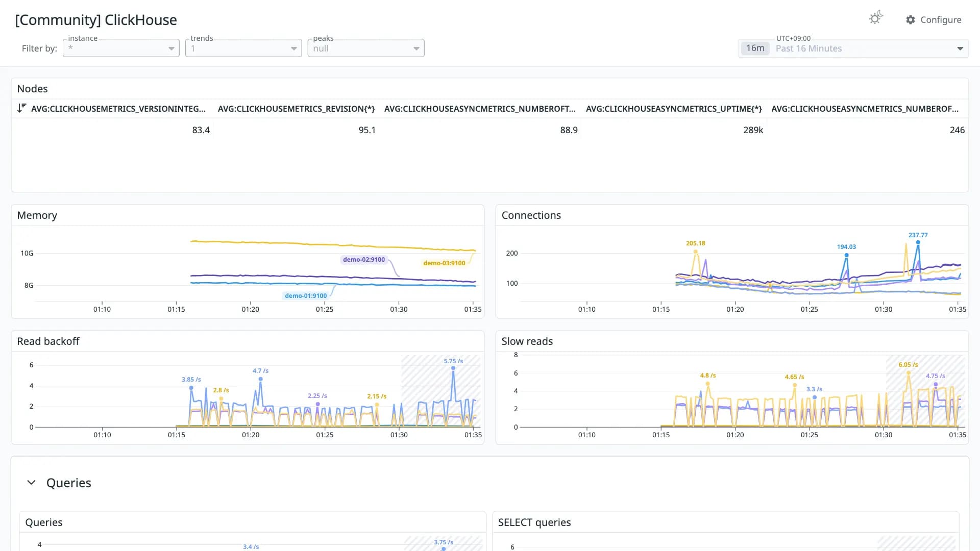Click the demo-01:9100 series label
980x551 pixels.
(x=306, y=296)
